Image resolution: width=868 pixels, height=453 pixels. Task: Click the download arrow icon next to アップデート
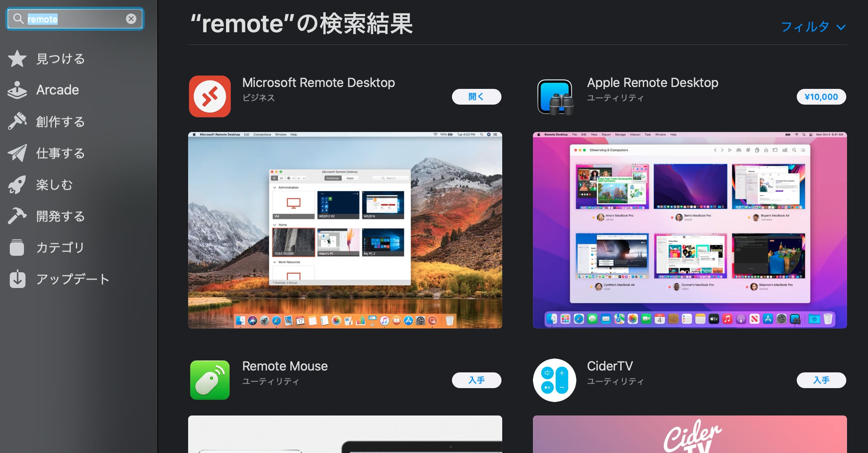point(17,279)
